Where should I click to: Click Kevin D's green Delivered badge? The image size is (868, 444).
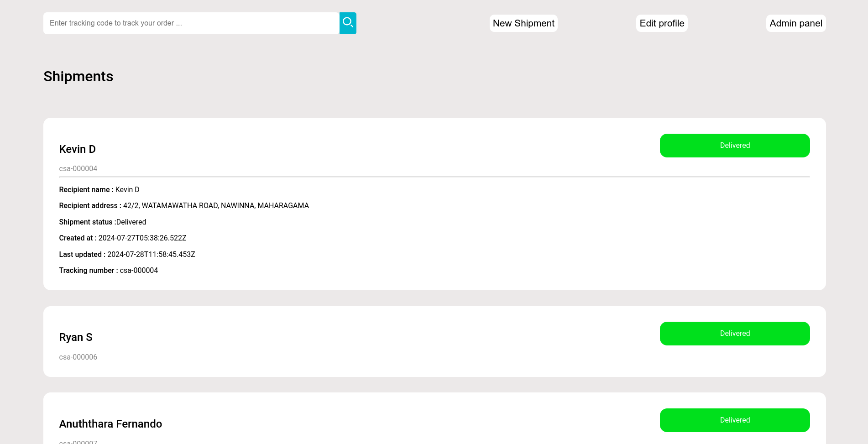pos(734,146)
